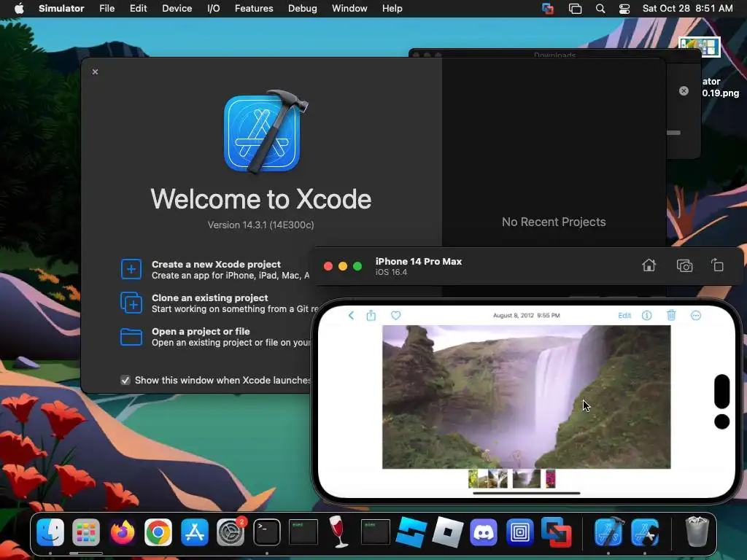
Task: Click the Simulator Home button icon
Action: [x=649, y=265]
